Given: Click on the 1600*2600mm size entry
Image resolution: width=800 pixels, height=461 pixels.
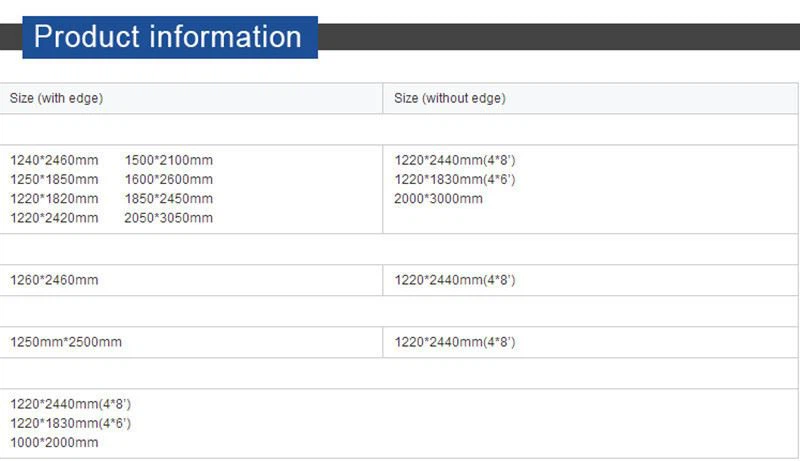Looking at the screenshot, I should [x=168, y=179].
